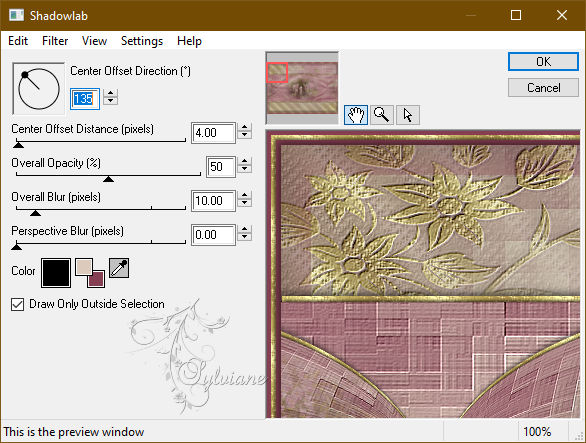
Task: Click the Shadowlab title bar icon
Action: [x=16, y=15]
